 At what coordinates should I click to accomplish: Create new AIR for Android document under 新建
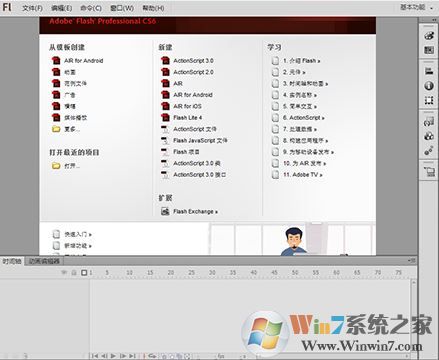pos(193,95)
